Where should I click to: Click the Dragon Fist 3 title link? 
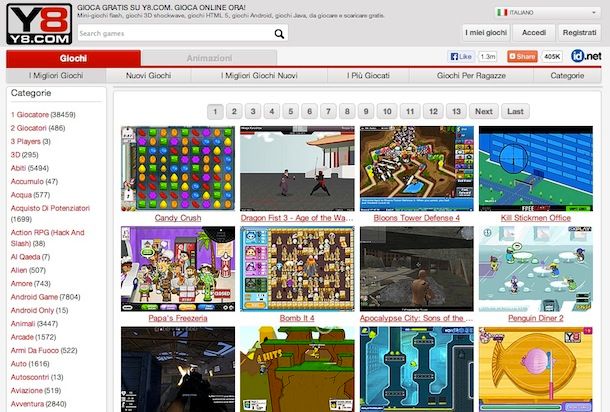[297, 218]
